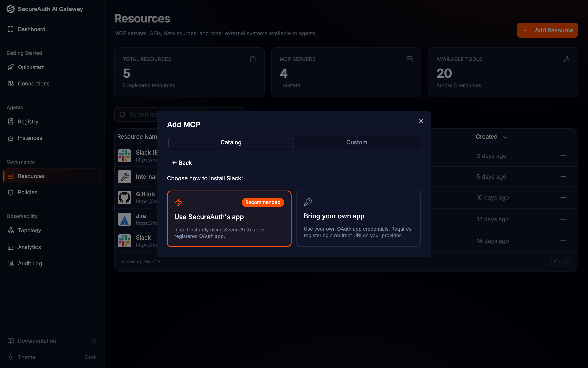
Task: Open the Documentation link
Action: (x=52, y=341)
